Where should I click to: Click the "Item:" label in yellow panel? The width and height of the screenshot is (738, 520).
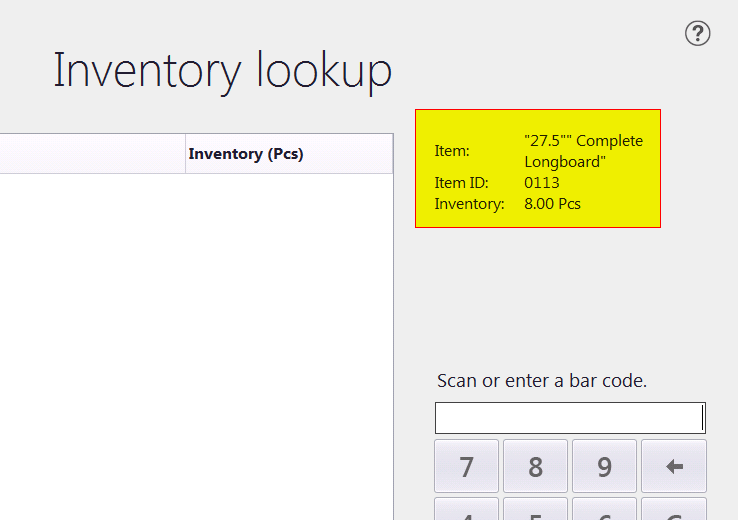(x=451, y=151)
